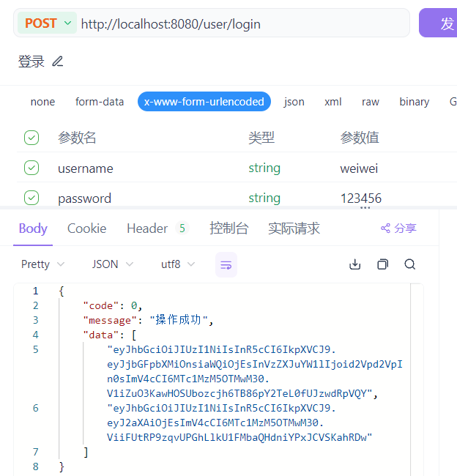Select the xml body type

333,102
